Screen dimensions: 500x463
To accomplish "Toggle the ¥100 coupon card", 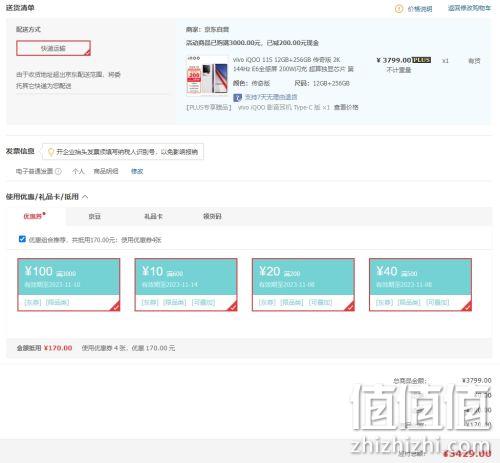I will click(x=69, y=285).
